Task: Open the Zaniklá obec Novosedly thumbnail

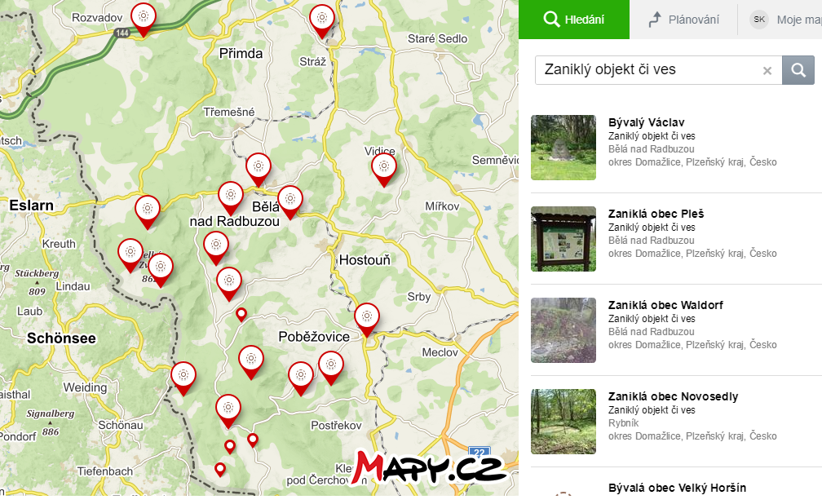Action: [563, 421]
